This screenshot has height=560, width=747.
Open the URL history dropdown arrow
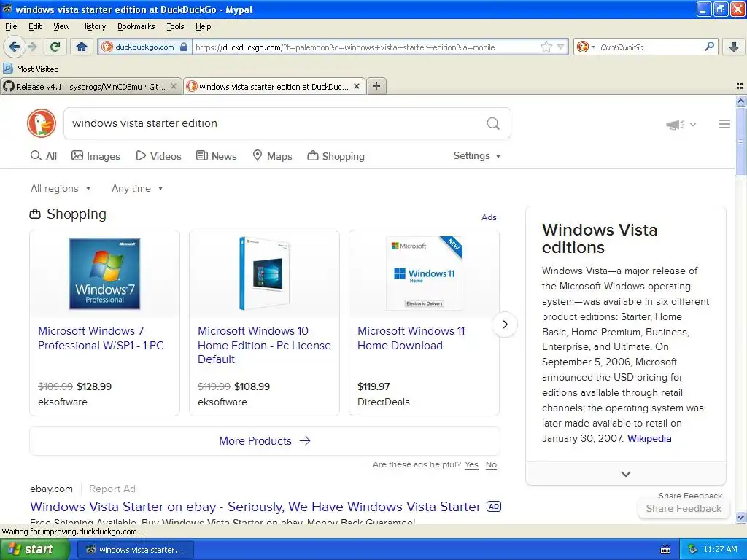tap(561, 47)
